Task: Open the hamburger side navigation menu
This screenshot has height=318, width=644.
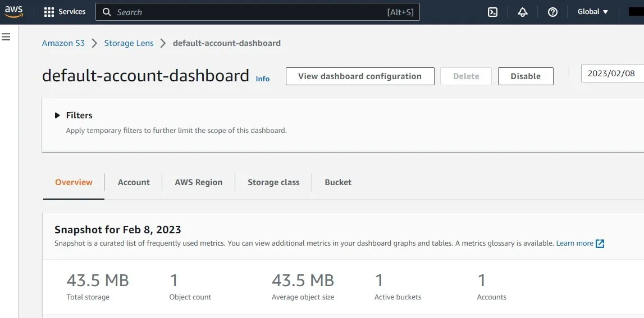Action: coord(6,37)
